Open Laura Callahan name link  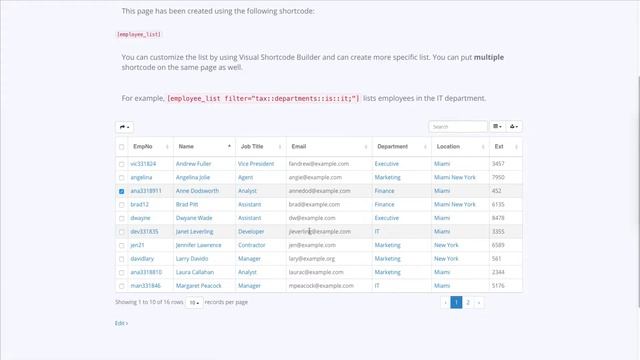coord(195,272)
